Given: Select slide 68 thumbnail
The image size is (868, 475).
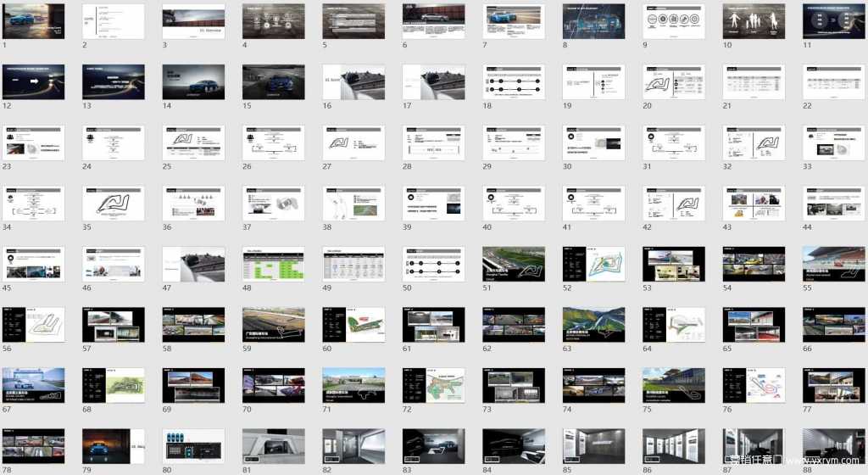Looking at the screenshot, I should (114, 386).
